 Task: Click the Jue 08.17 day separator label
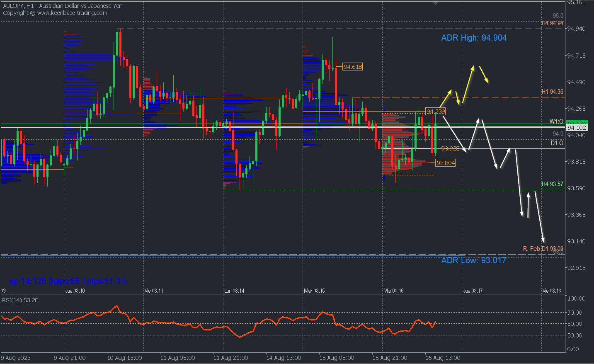473,291
